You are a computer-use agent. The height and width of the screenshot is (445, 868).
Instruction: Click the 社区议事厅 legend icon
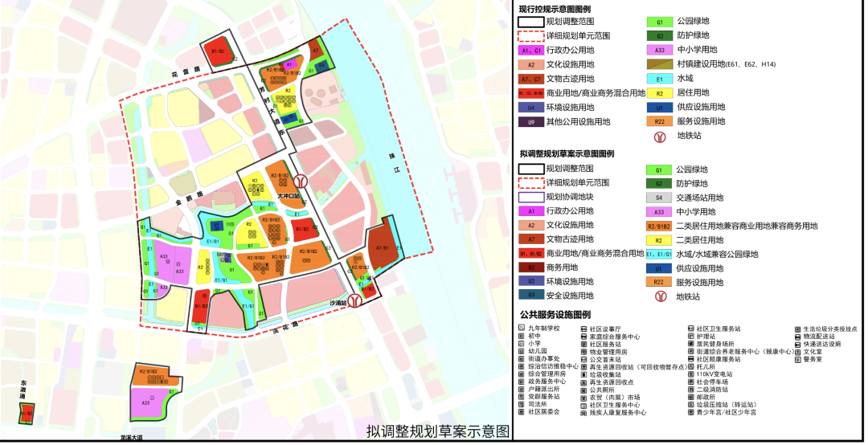click(x=583, y=329)
